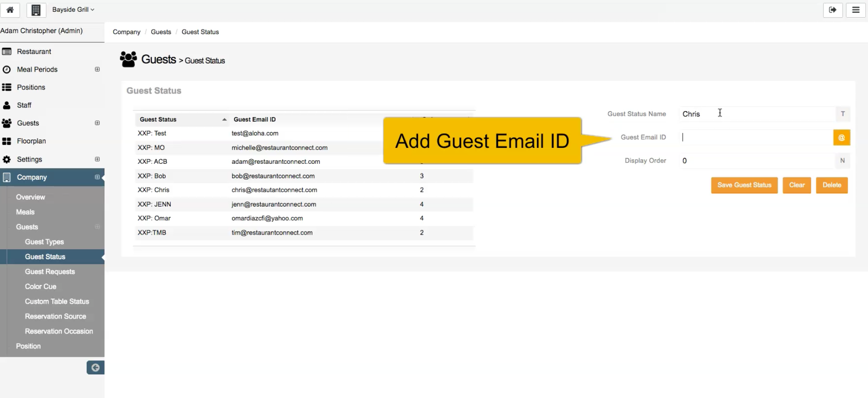
Task: Expand the Guests plus icon in sidebar
Action: (x=97, y=123)
